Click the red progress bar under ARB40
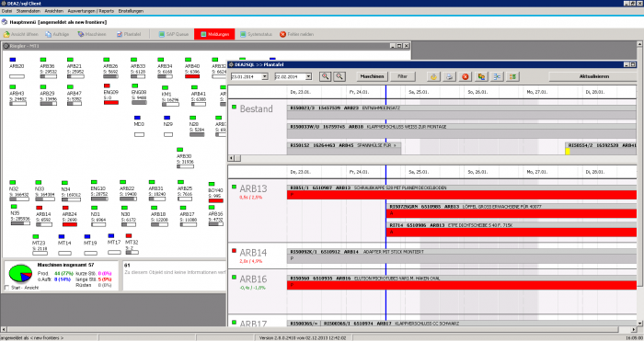 pyautogui.click(x=192, y=76)
